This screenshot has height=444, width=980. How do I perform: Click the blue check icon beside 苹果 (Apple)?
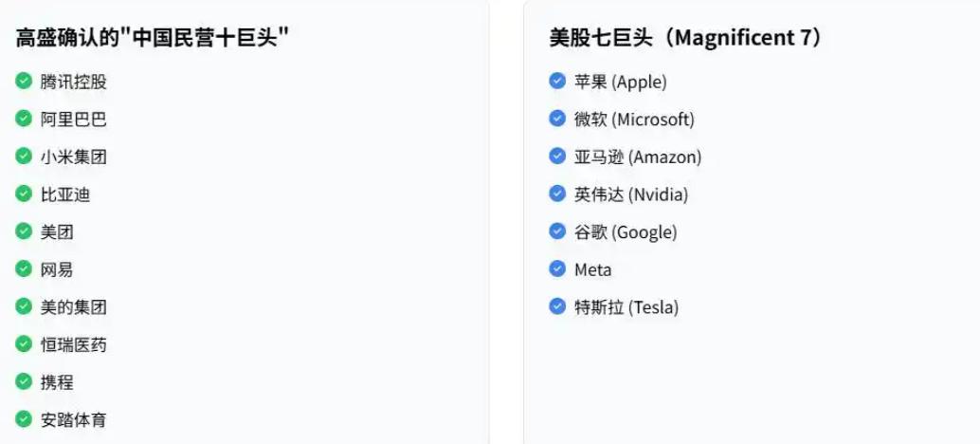click(557, 82)
